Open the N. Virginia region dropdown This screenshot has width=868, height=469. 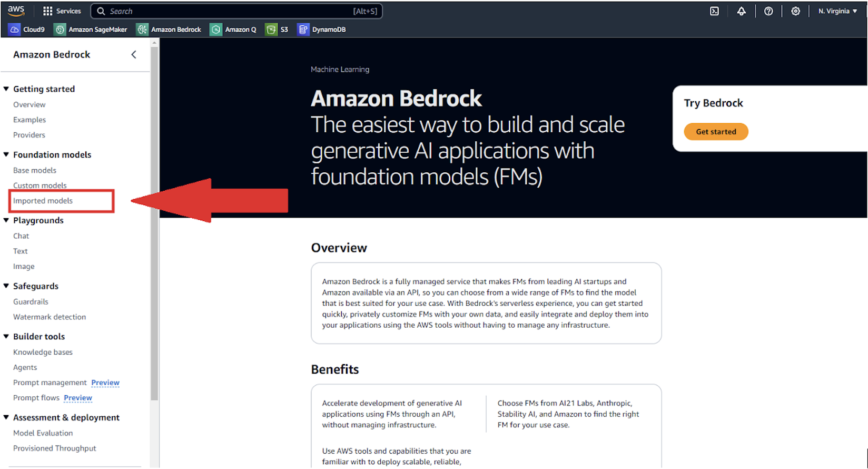pyautogui.click(x=837, y=11)
